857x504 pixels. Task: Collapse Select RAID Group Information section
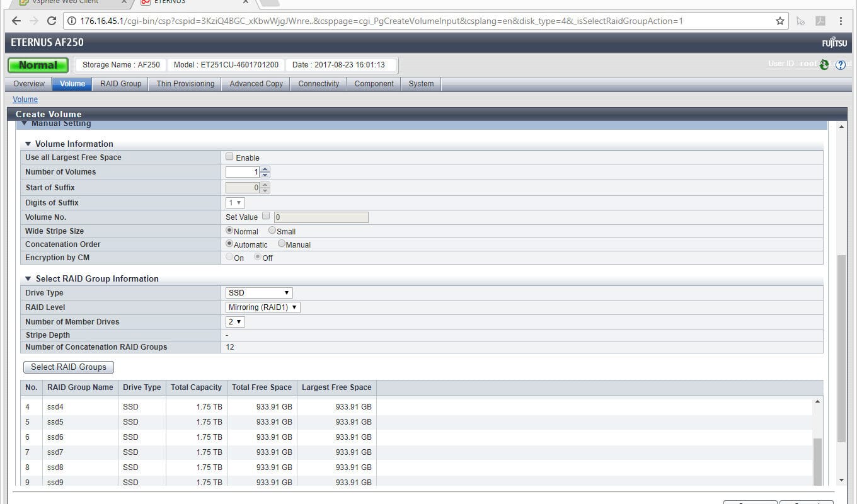28,279
